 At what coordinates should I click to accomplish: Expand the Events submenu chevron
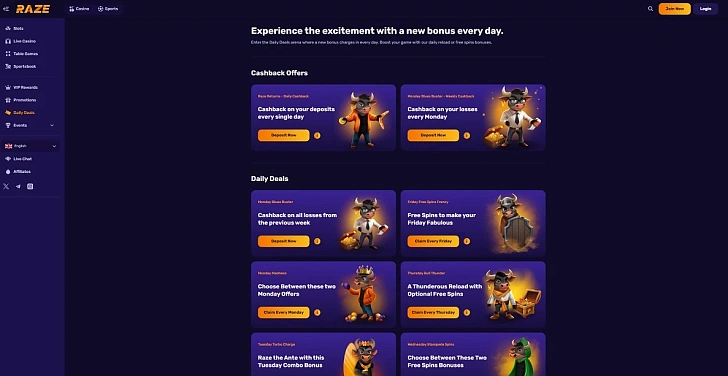pyautogui.click(x=52, y=125)
